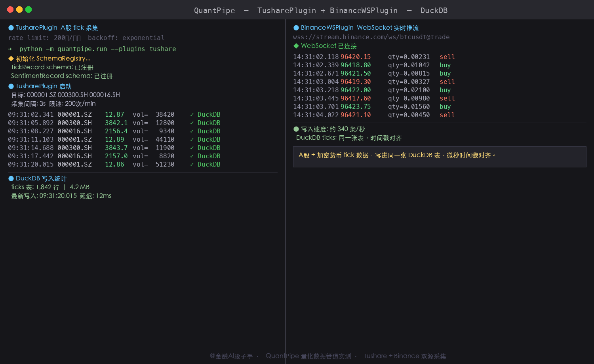
Task: Click timestamp 14:31:04.022 in trade stream
Action: pyautogui.click(x=316, y=115)
